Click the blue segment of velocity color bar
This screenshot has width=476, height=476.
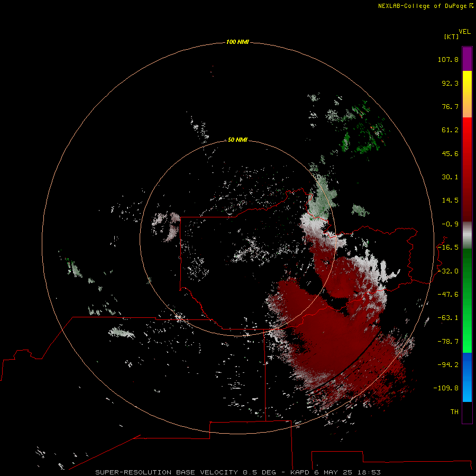pos(467,377)
